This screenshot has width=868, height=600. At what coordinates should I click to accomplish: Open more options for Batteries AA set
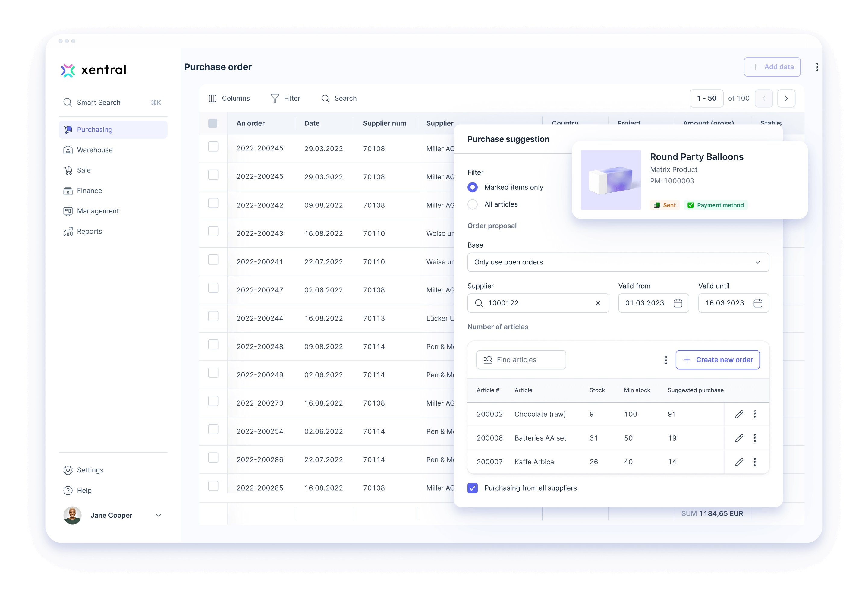point(754,438)
